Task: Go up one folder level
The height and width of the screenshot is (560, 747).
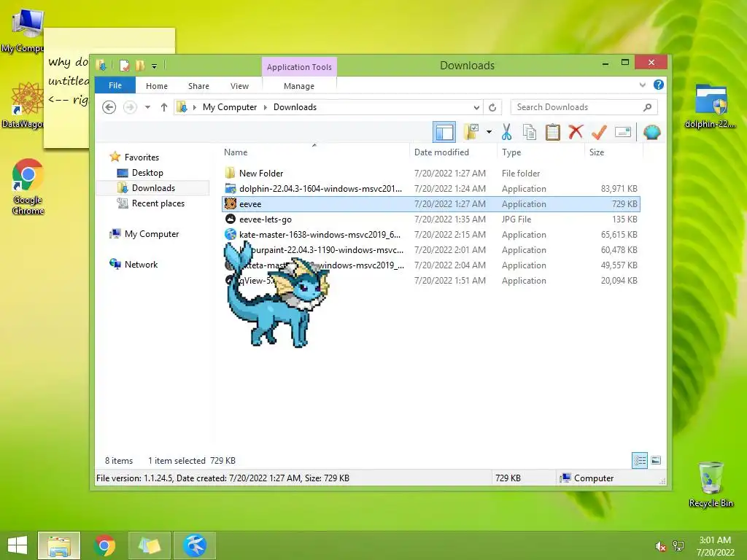Action: coord(164,107)
